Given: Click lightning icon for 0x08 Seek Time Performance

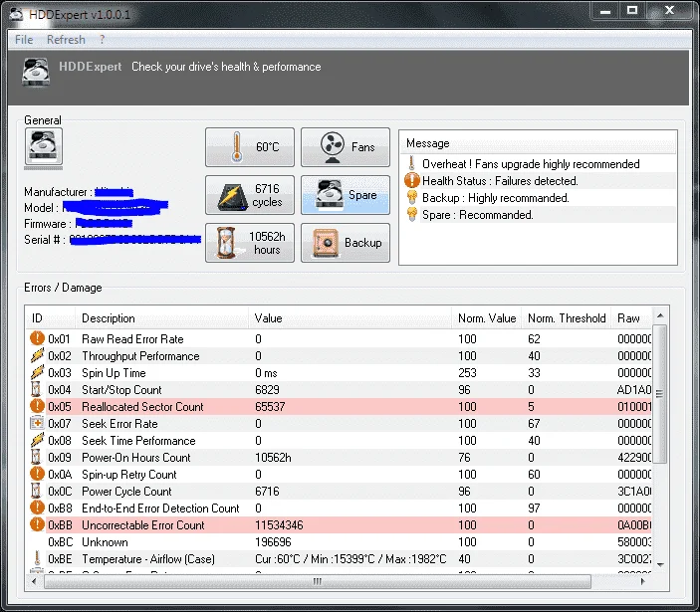Looking at the screenshot, I should [37, 440].
